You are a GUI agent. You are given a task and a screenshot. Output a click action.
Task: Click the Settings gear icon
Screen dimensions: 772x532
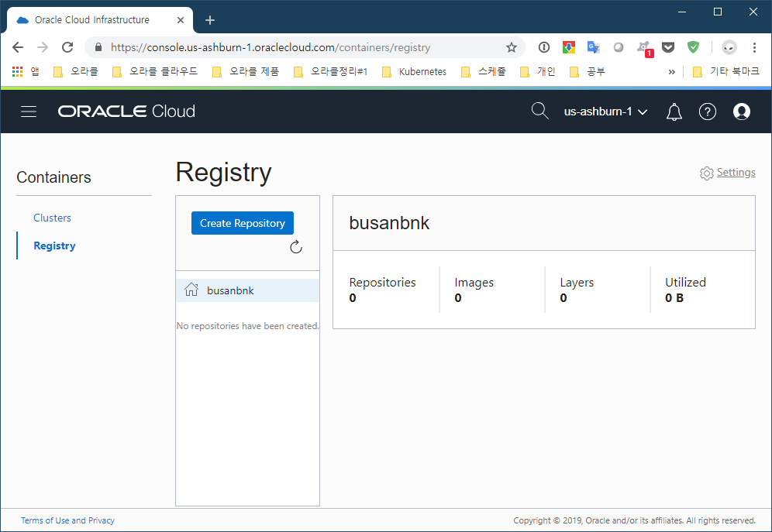[x=706, y=173]
